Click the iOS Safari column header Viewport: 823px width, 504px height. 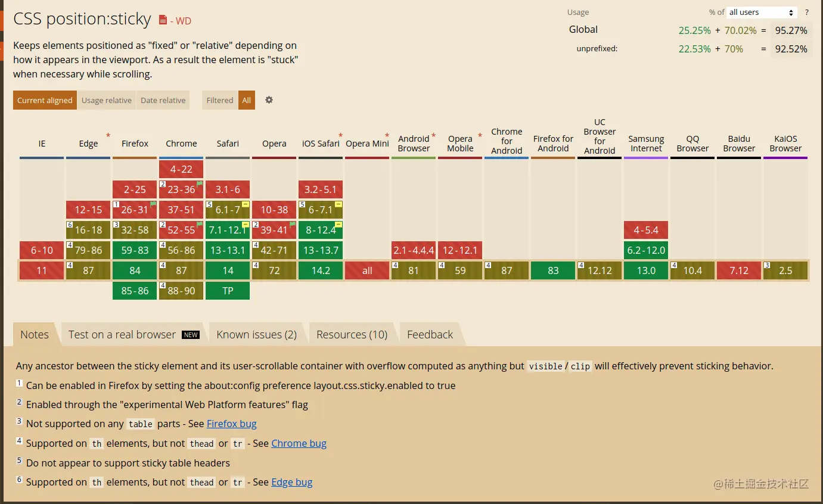321,144
